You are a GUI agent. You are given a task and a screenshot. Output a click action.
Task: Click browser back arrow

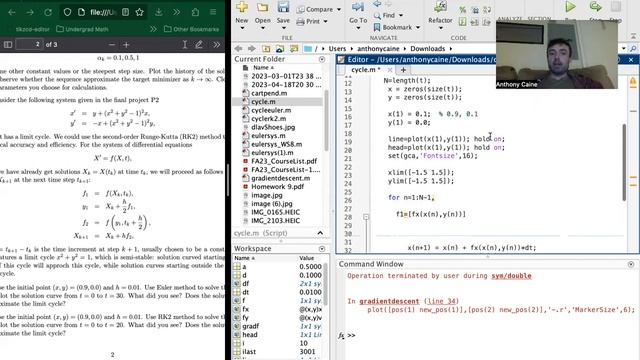click(x=12, y=13)
